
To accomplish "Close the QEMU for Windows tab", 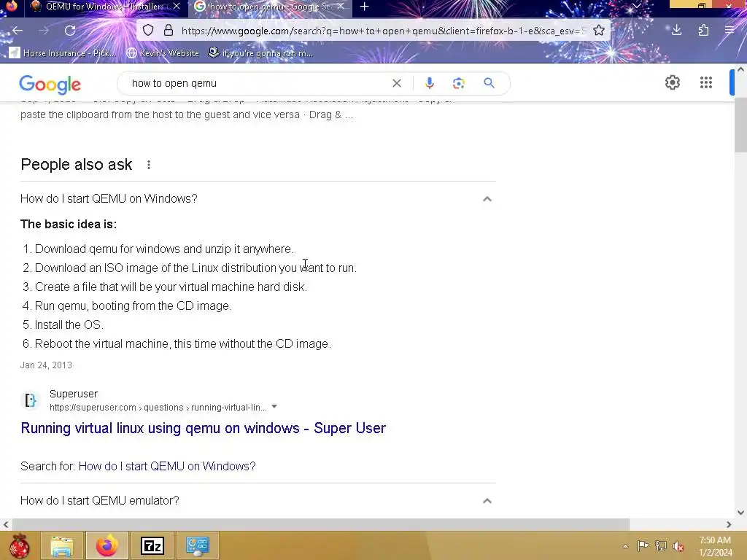I will [177, 7].
